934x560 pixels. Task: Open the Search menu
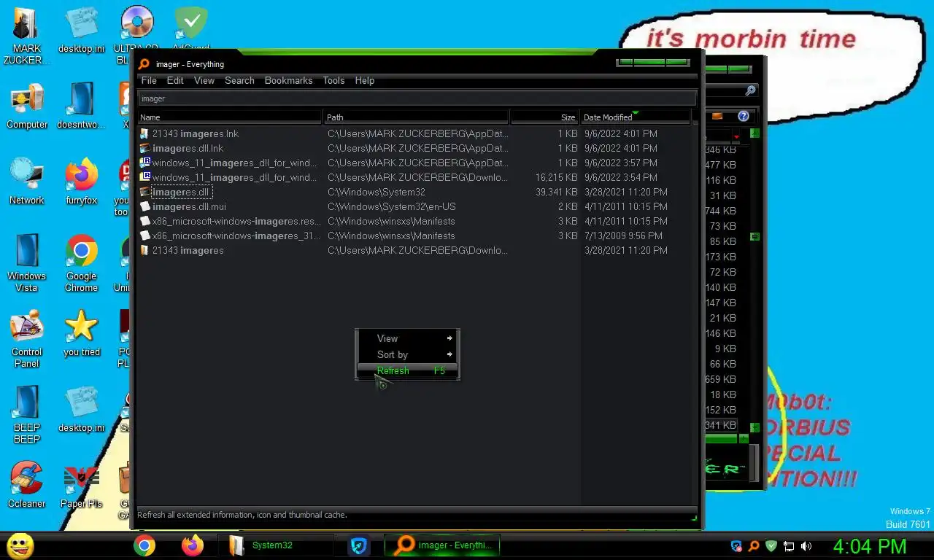point(239,80)
